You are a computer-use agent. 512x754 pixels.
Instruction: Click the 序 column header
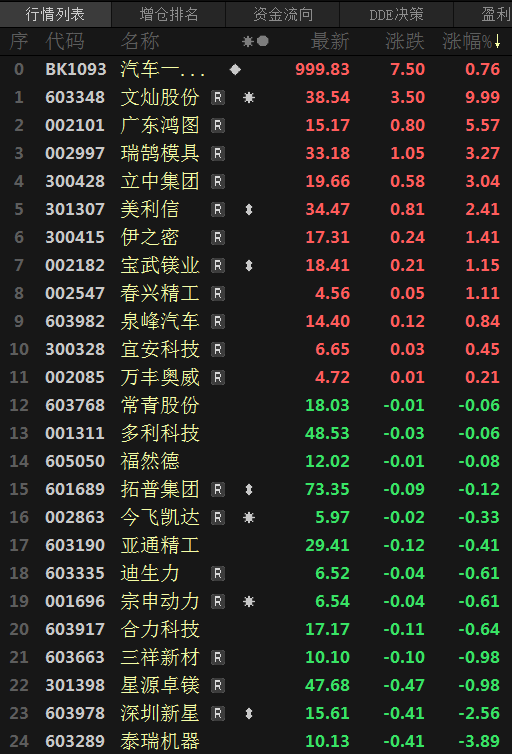click(19, 41)
